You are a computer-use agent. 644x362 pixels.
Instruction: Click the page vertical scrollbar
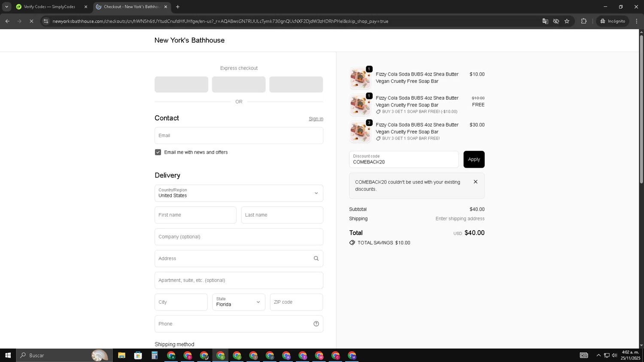tap(641, 109)
